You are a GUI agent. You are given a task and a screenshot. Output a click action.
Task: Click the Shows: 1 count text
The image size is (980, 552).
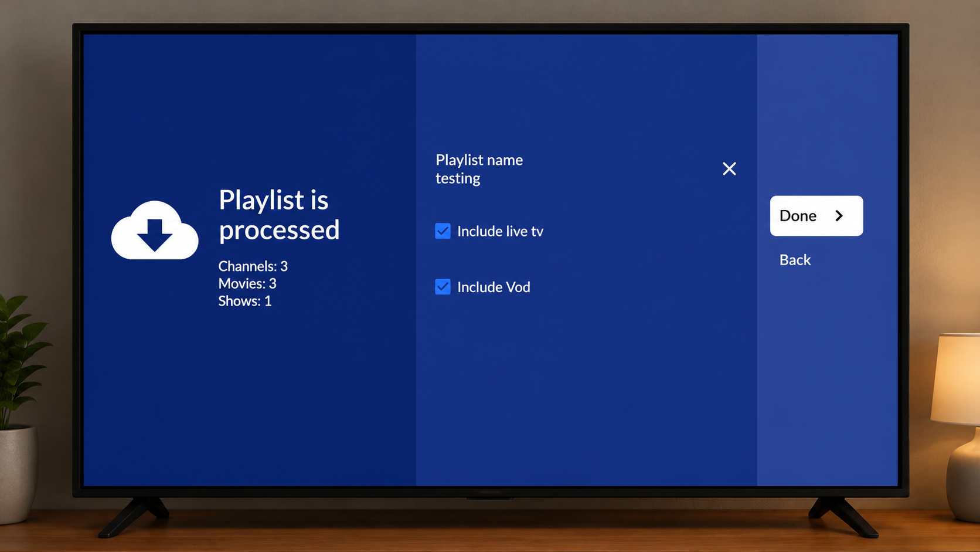click(x=245, y=301)
